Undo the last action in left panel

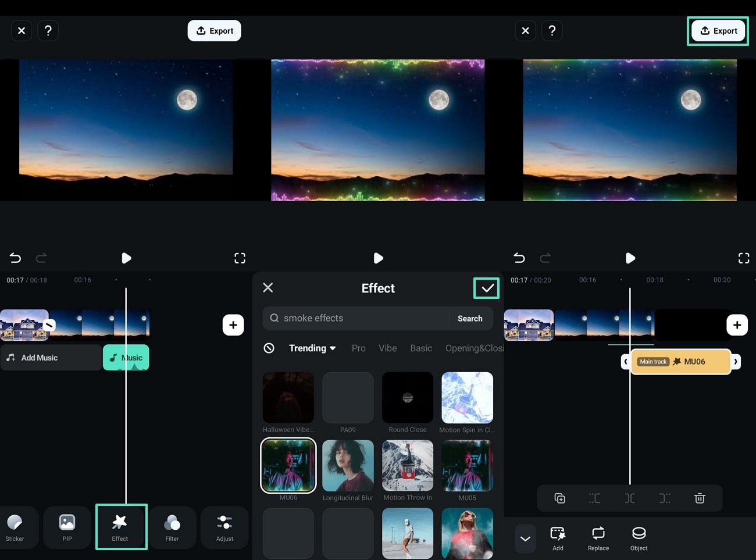tap(15, 258)
